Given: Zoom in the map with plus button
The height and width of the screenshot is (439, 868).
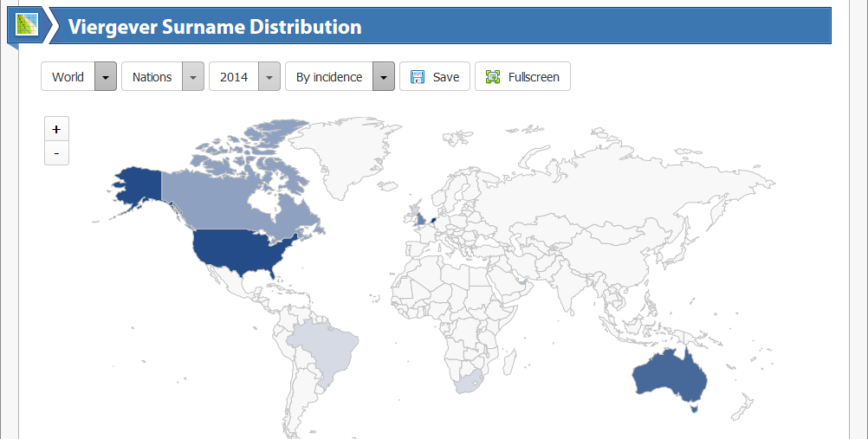Looking at the screenshot, I should (56, 129).
